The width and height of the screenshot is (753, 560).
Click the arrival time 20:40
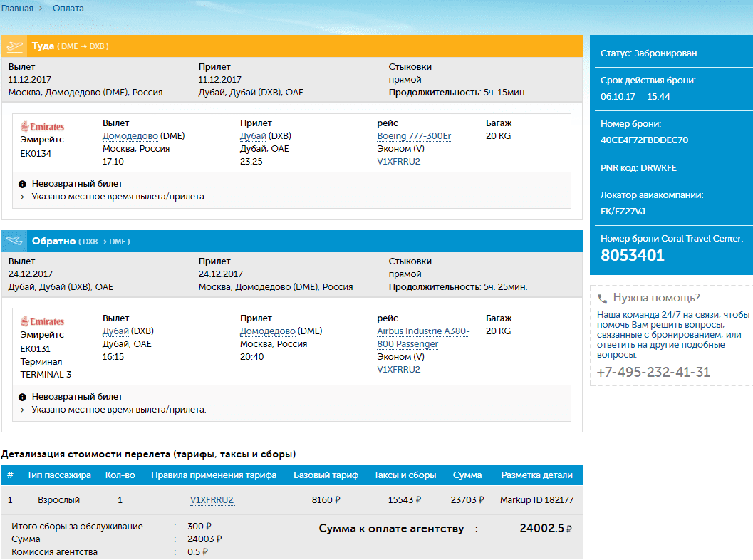click(x=251, y=357)
